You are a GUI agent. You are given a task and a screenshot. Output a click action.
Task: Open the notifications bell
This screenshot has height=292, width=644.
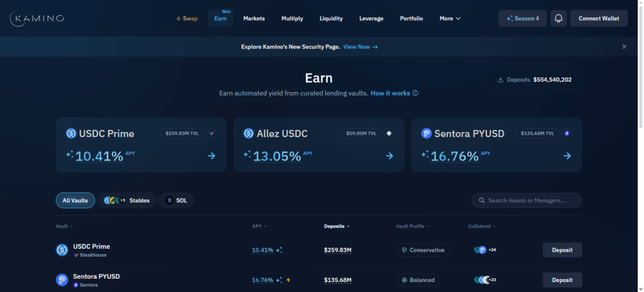[558, 18]
